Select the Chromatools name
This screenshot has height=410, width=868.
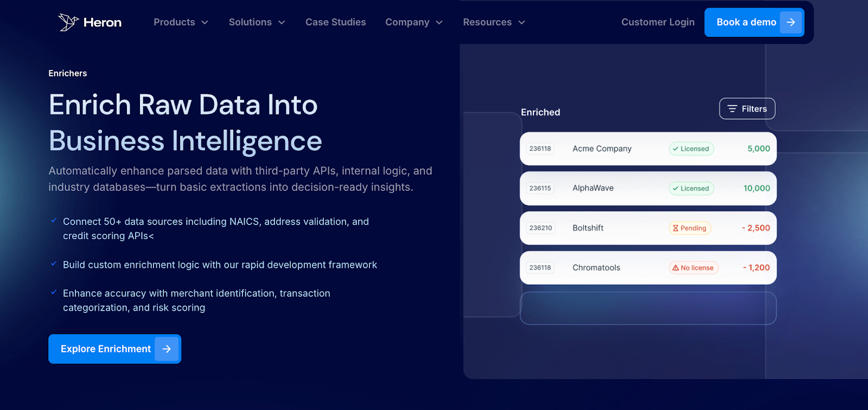coord(596,267)
